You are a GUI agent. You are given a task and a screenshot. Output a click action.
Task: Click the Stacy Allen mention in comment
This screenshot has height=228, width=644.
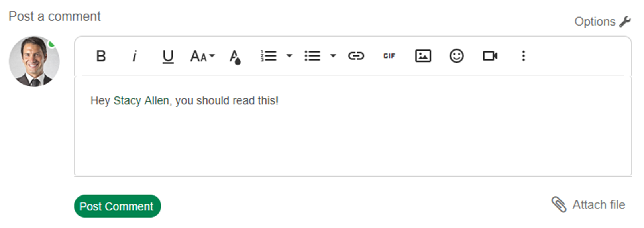(141, 101)
